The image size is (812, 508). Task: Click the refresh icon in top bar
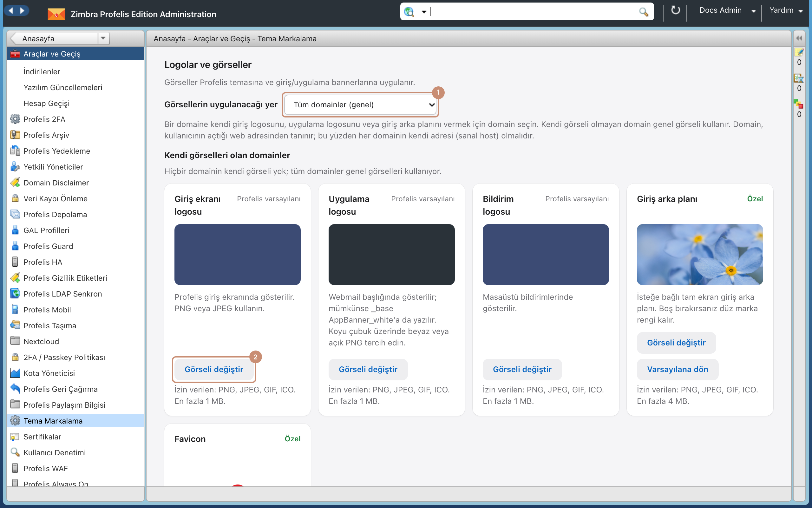[x=675, y=11]
